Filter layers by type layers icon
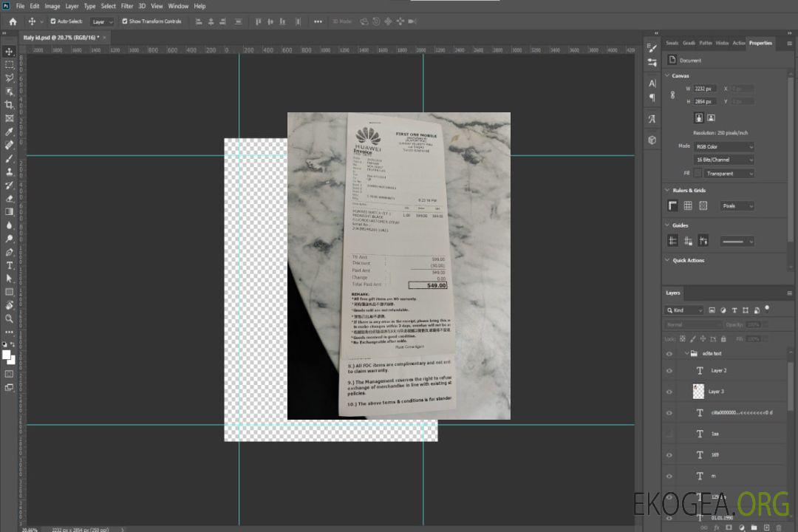 coord(734,310)
